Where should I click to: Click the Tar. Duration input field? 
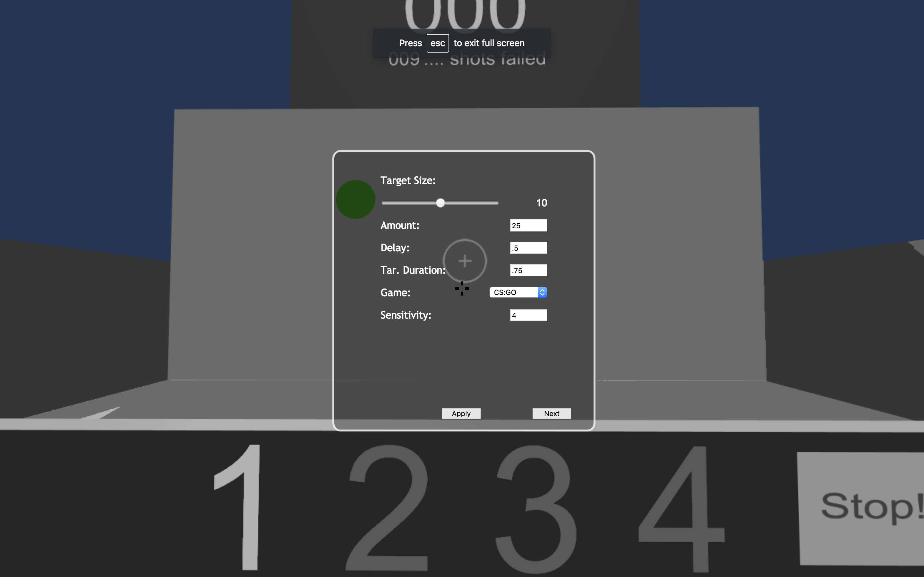[528, 270]
